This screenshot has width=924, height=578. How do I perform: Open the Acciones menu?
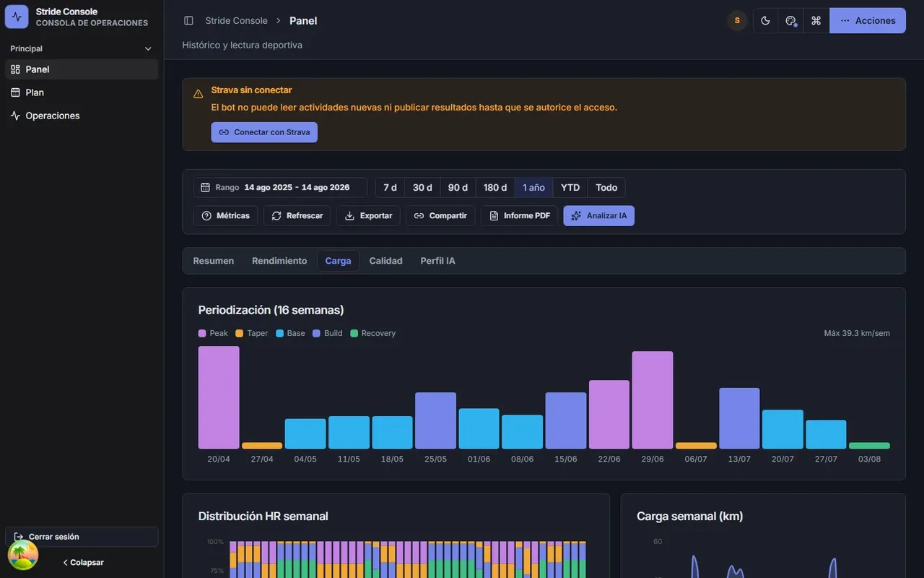[868, 21]
